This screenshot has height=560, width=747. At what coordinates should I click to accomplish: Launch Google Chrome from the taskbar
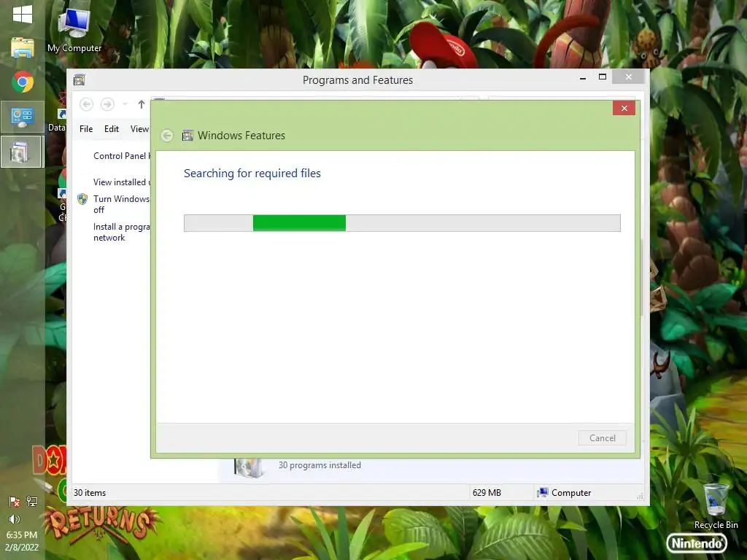point(23,82)
